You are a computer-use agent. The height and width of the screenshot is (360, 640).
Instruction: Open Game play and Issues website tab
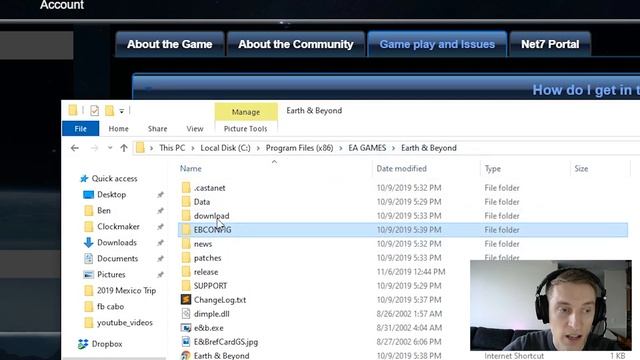click(437, 44)
